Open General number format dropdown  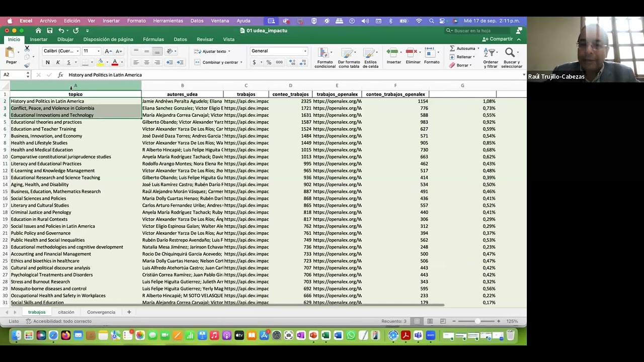[279, 51]
